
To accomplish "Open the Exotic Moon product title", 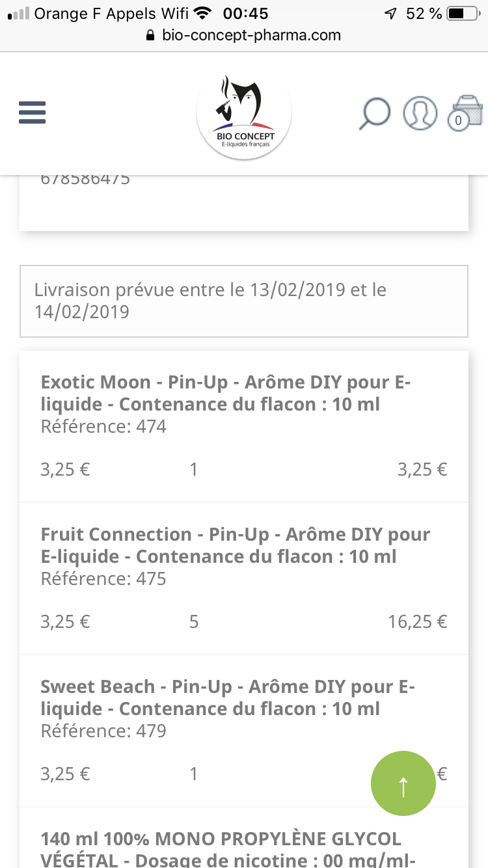I will pyautogui.click(x=225, y=393).
